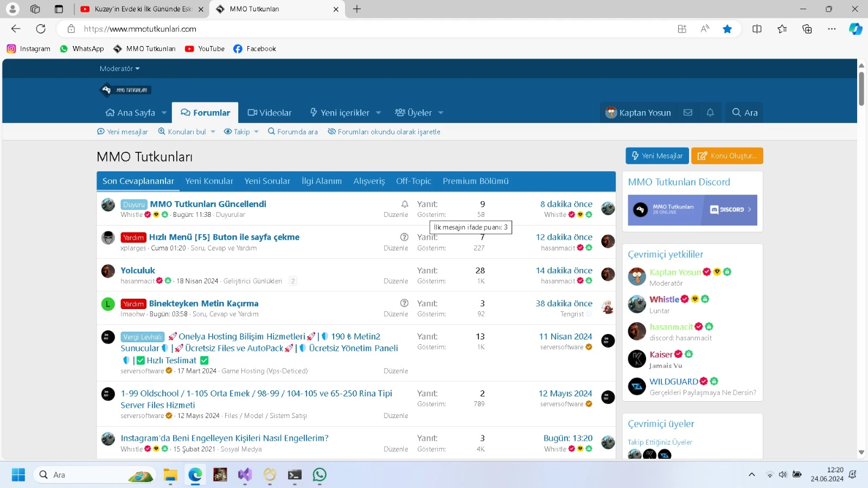Open the notifications bell in navbar
This screenshot has height=488, width=868.
tap(710, 112)
